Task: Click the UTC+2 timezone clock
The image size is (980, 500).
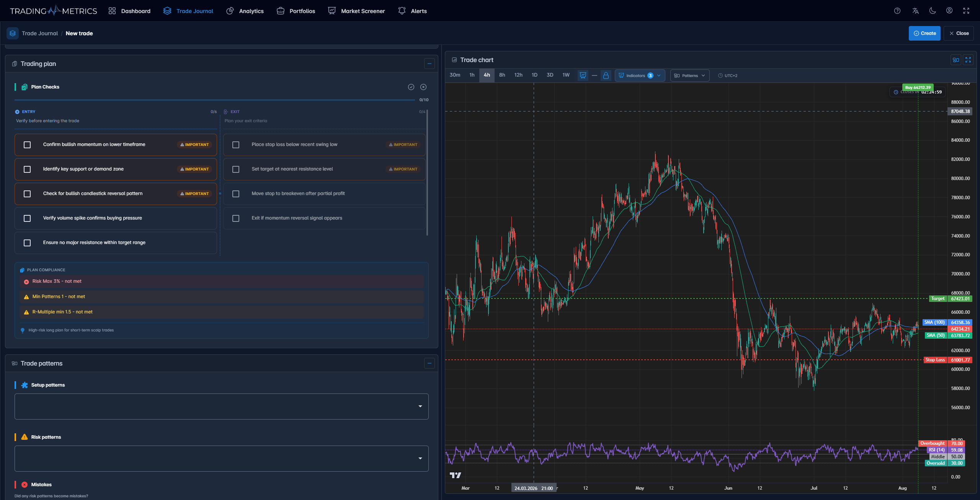Action: tap(727, 75)
